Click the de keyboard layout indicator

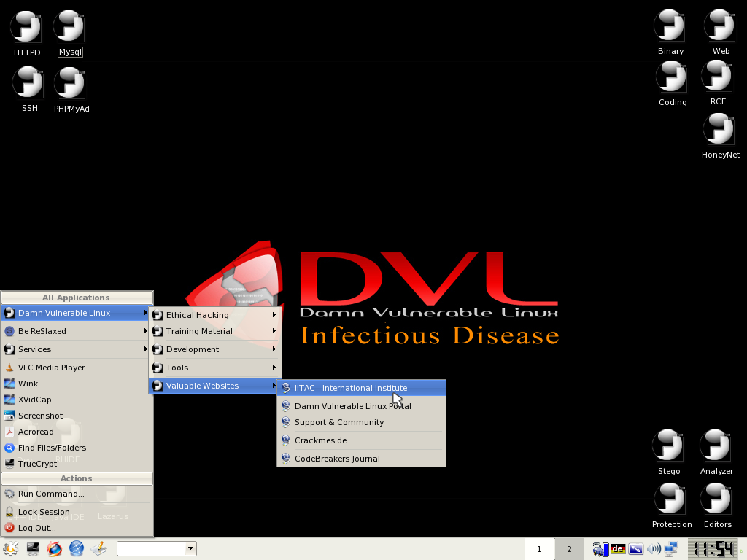tap(618, 548)
